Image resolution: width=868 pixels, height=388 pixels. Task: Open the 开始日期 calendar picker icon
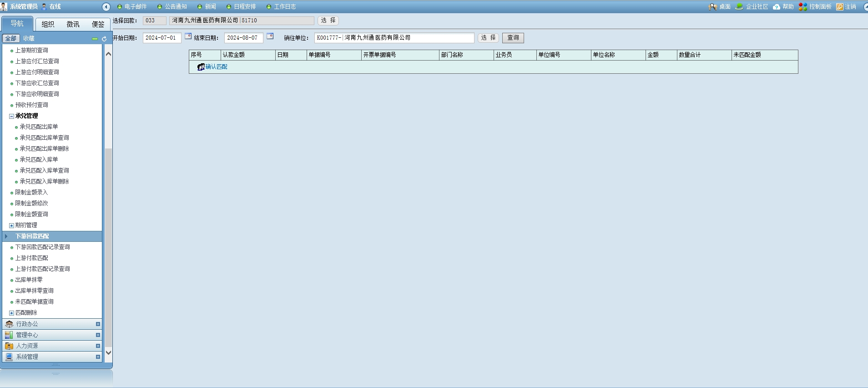pos(188,36)
